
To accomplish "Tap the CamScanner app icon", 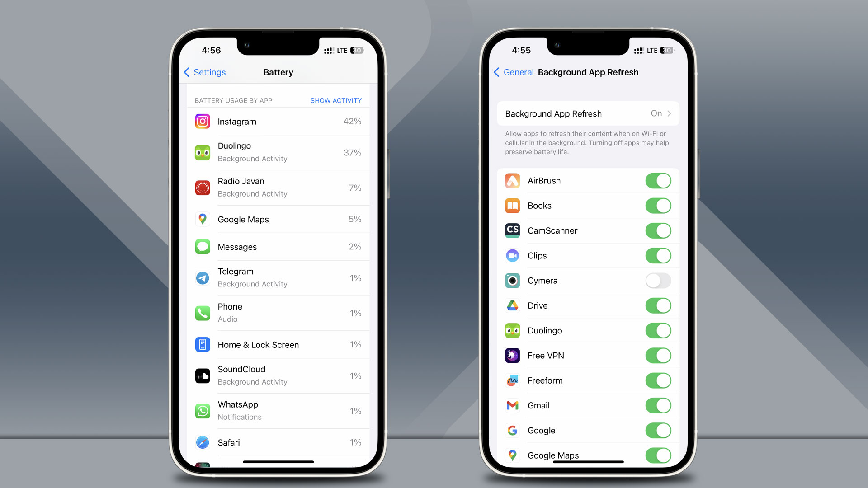I will (x=513, y=230).
